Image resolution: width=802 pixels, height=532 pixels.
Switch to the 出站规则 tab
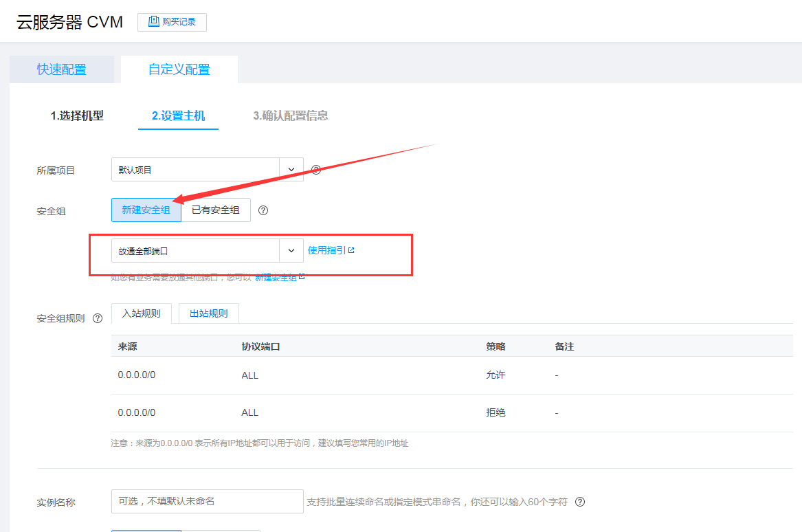click(x=209, y=313)
